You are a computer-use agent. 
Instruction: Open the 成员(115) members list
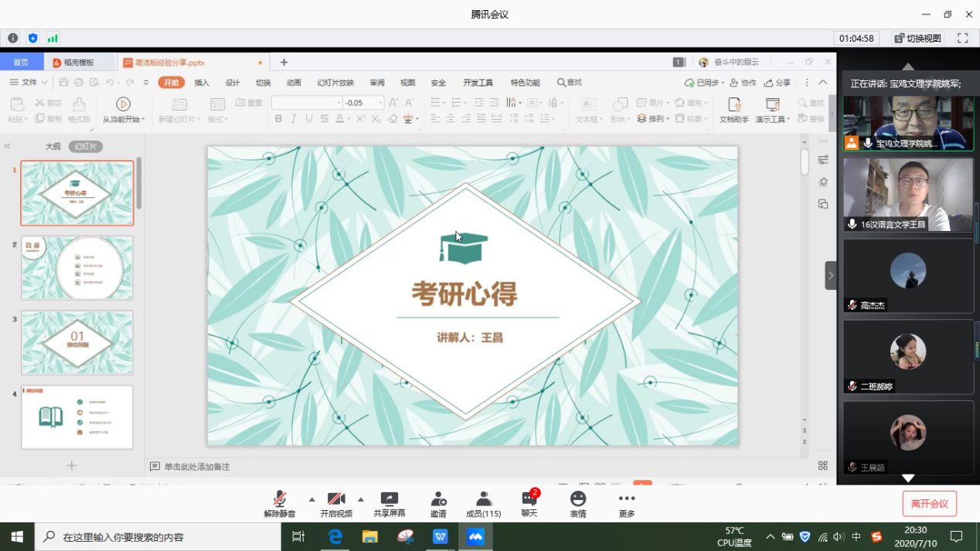484,499
